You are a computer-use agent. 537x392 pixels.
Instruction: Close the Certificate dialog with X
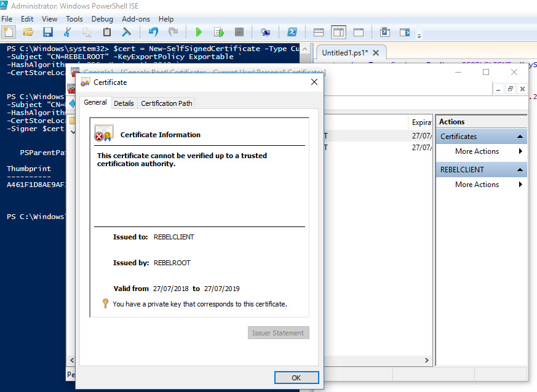click(314, 82)
